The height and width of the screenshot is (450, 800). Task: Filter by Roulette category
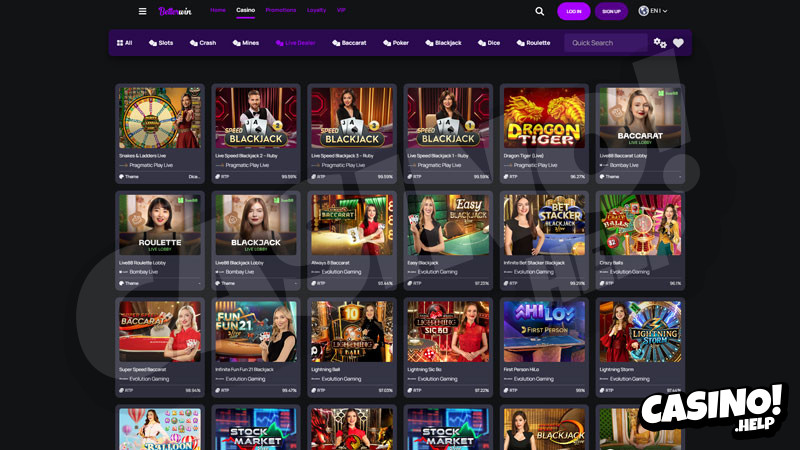[x=533, y=43]
